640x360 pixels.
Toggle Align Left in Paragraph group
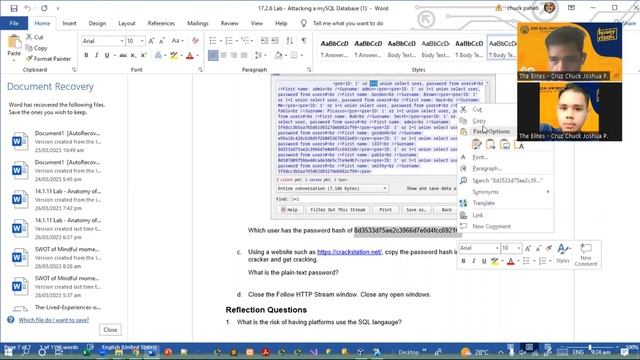tap(213, 55)
